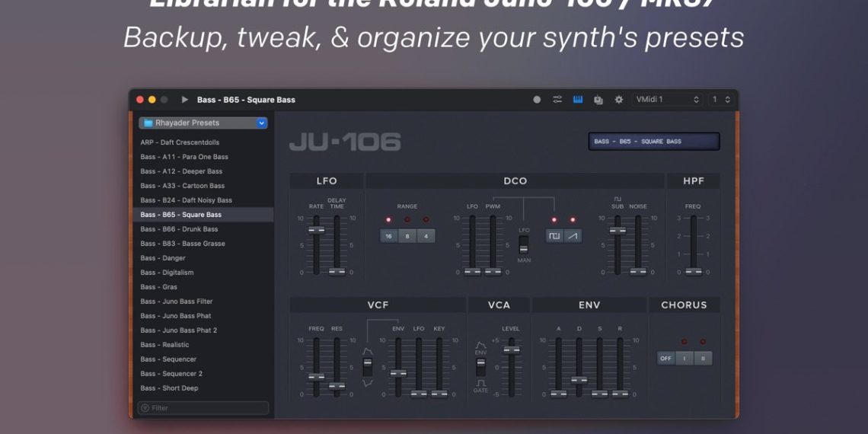Enable the DCO sawtooth waveform button
The height and width of the screenshot is (434, 868).
573,236
